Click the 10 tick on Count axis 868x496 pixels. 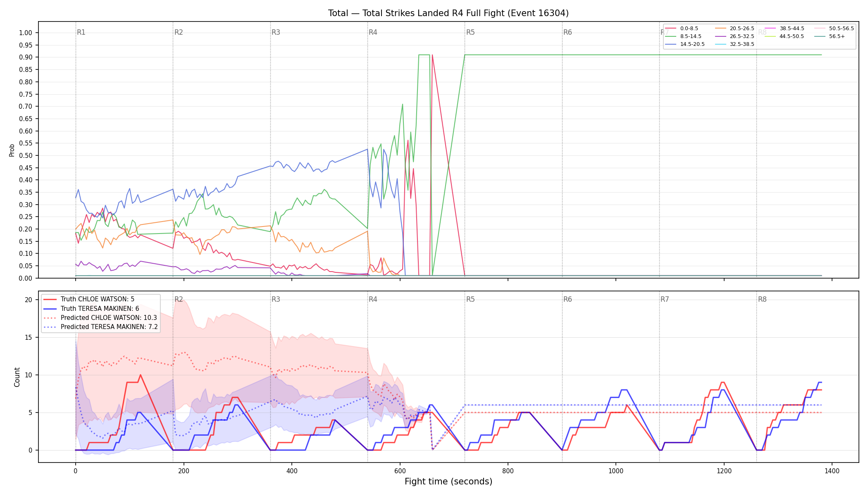[29, 375]
